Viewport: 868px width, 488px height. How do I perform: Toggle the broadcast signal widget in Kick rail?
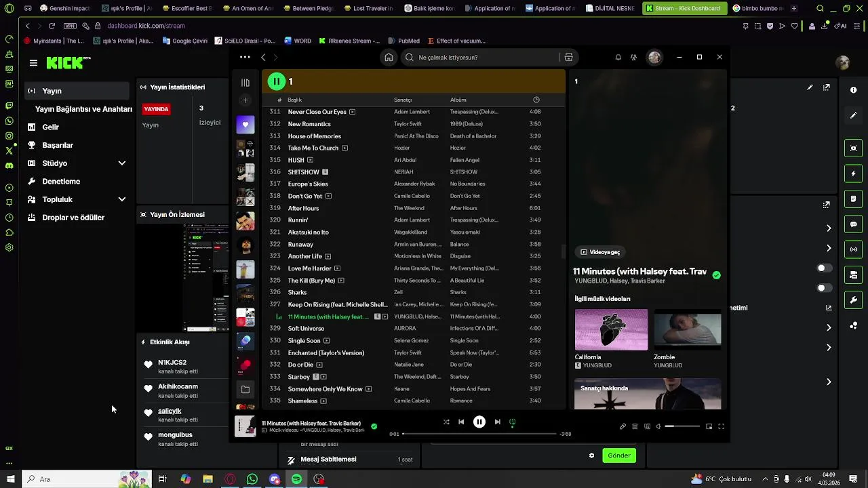(x=853, y=249)
